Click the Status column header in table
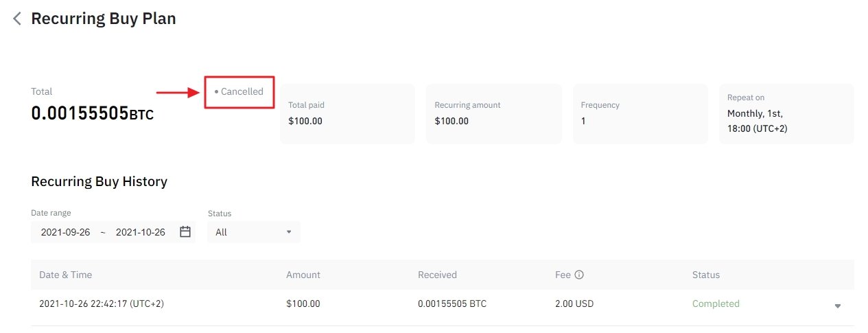The width and height of the screenshot is (868, 333). 706,275
